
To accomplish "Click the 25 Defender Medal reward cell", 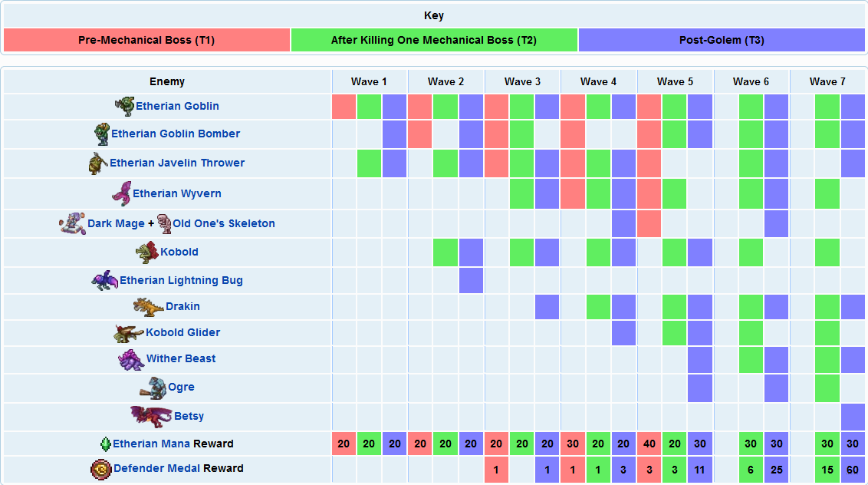I will [776, 470].
